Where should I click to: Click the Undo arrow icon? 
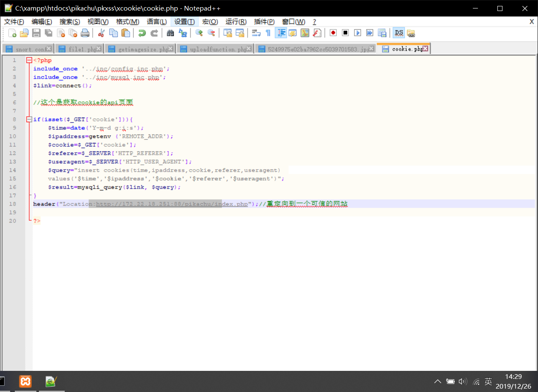(x=142, y=33)
